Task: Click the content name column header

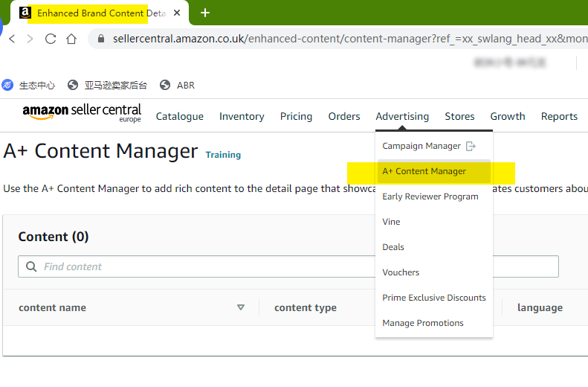Action: (x=53, y=308)
